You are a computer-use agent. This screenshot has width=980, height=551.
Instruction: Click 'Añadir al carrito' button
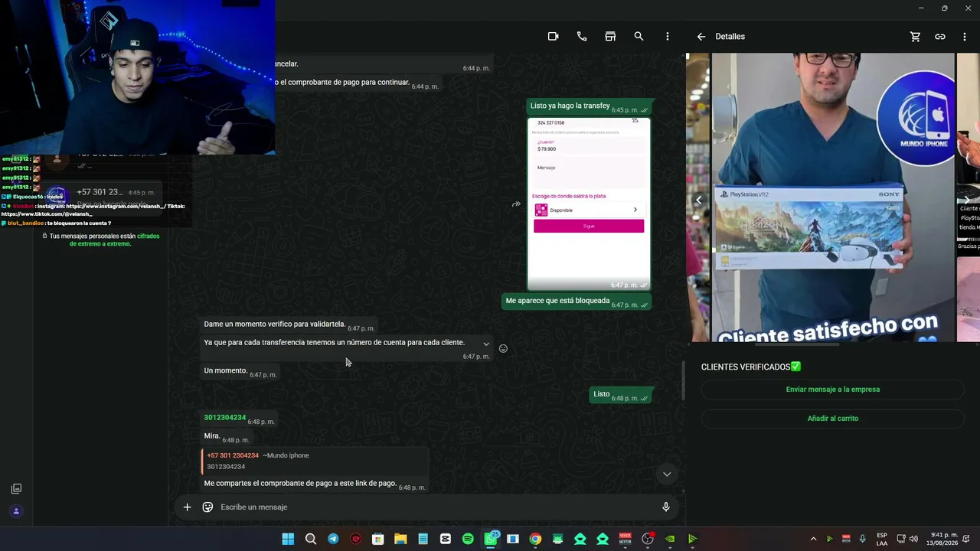click(832, 419)
